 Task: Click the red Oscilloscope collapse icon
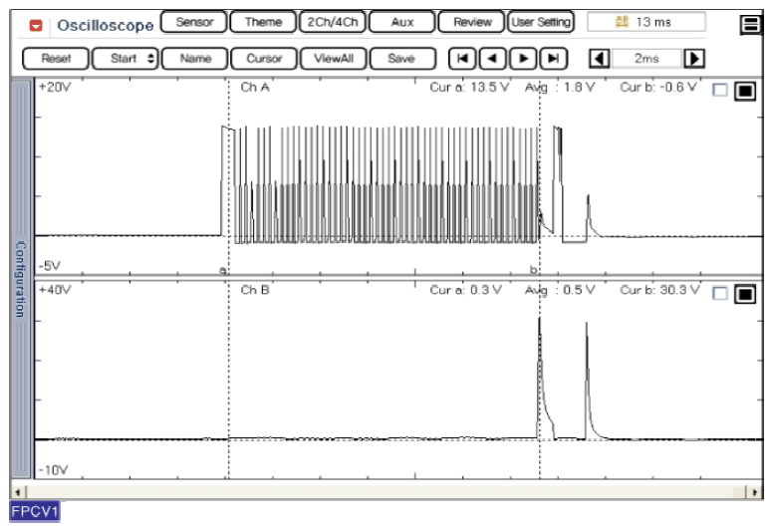tap(36, 24)
